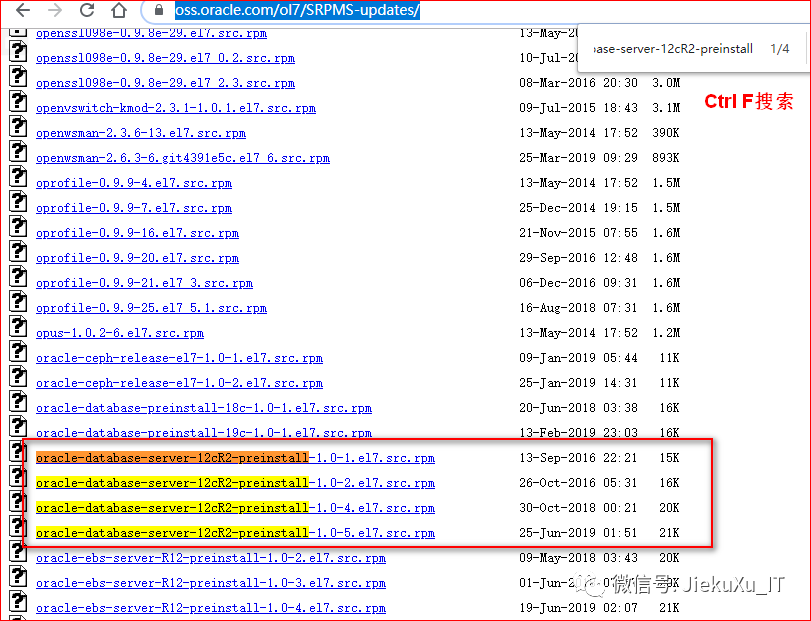Click the date 25-Jun-2019 01:51
This screenshot has height=621, width=811.
pos(578,533)
